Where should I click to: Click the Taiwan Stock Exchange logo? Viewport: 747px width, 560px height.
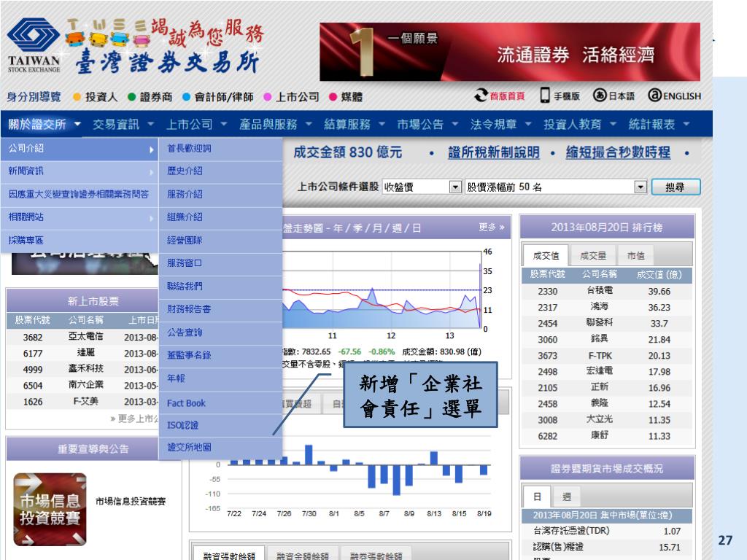click(x=34, y=45)
